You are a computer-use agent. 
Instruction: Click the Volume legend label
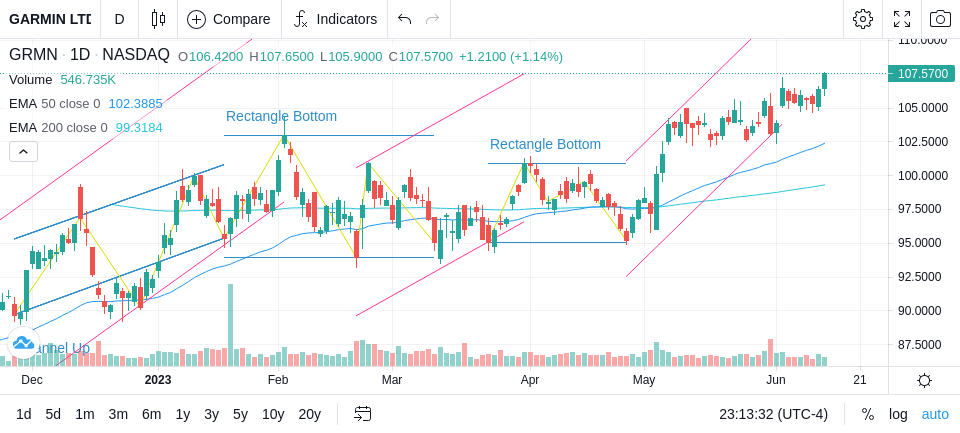pyautogui.click(x=31, y=80)
